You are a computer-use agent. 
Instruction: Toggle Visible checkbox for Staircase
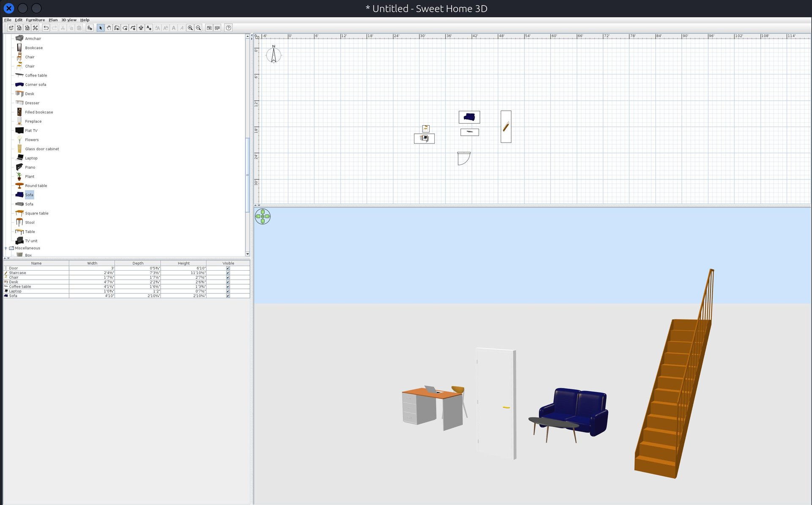228,273
